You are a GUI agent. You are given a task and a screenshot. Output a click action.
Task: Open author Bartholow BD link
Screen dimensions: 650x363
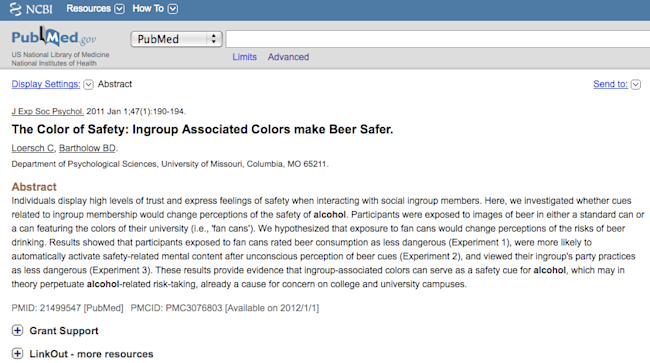[87, 148]
